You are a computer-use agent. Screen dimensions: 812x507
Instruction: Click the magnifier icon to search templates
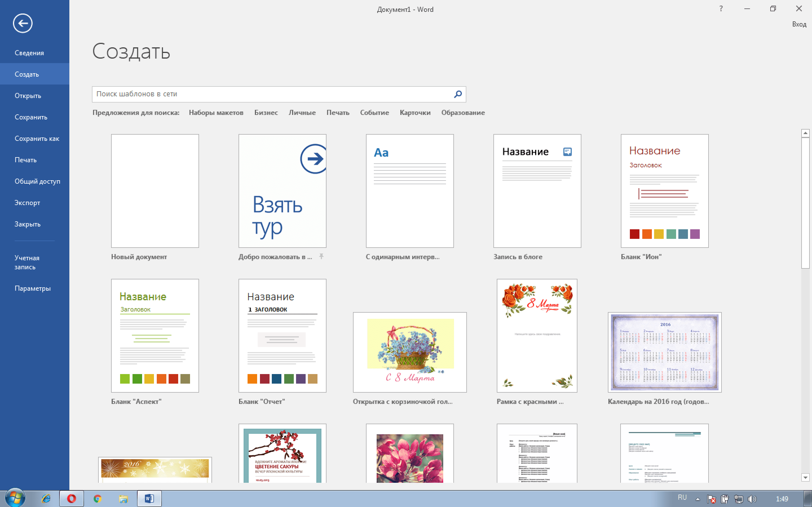click(x=457, y=94)
